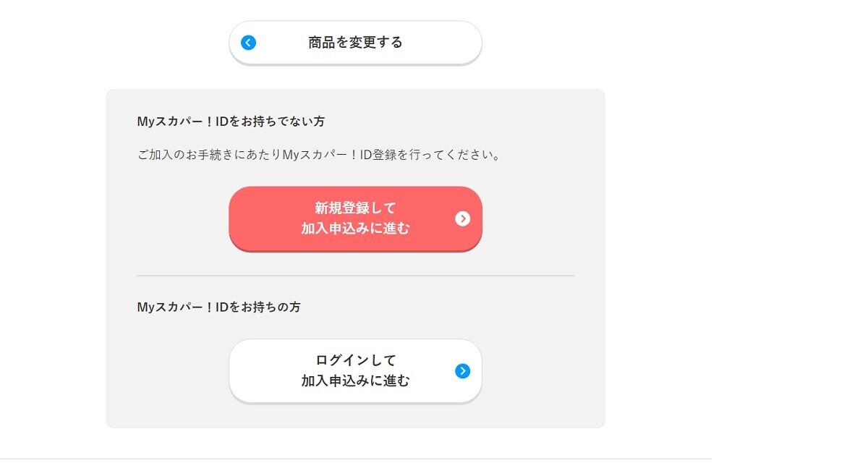Click the ID registration instruction text
This screenshot has width=868, height=463.
coord(318,153)
